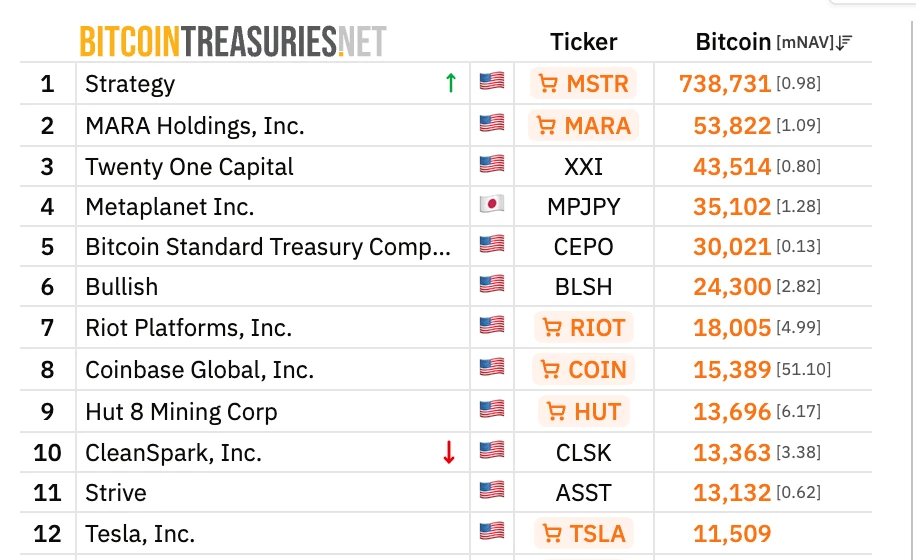Click the cart icon next to MARA
The image size is (916, 560).
[x=546, y=126]
